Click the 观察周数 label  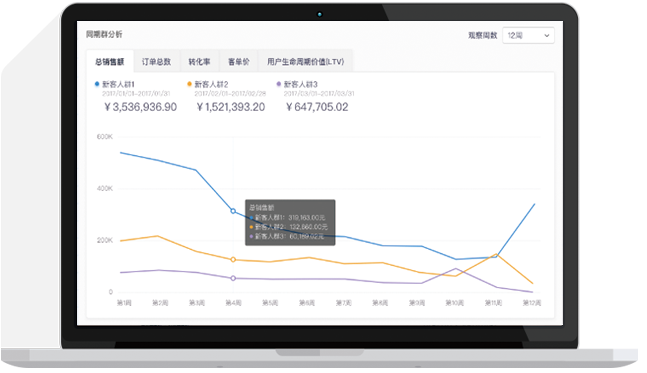tap(483, 35)
